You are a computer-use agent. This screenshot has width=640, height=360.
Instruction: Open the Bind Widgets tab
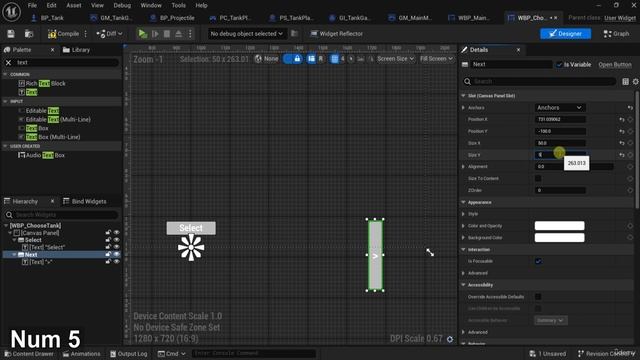tap(84, 201)
